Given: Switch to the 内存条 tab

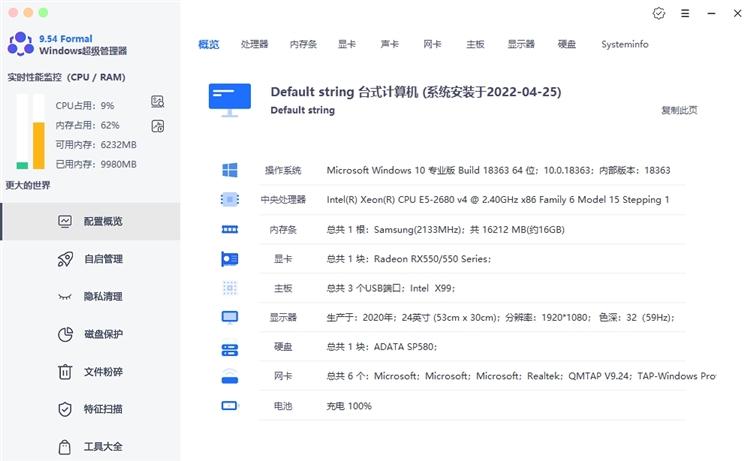Looking at the screenshot, I should 303,44.
